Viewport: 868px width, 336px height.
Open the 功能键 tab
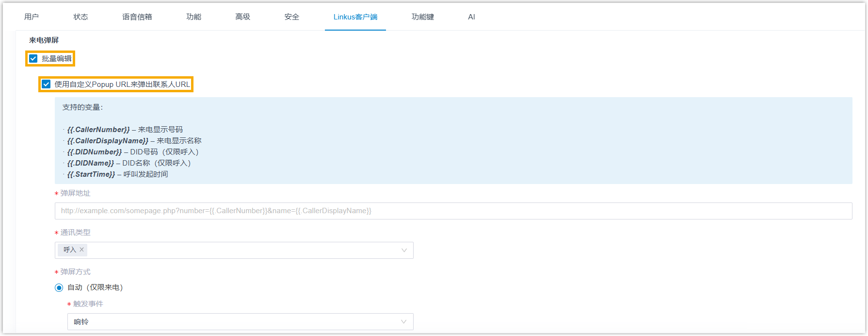423,17
